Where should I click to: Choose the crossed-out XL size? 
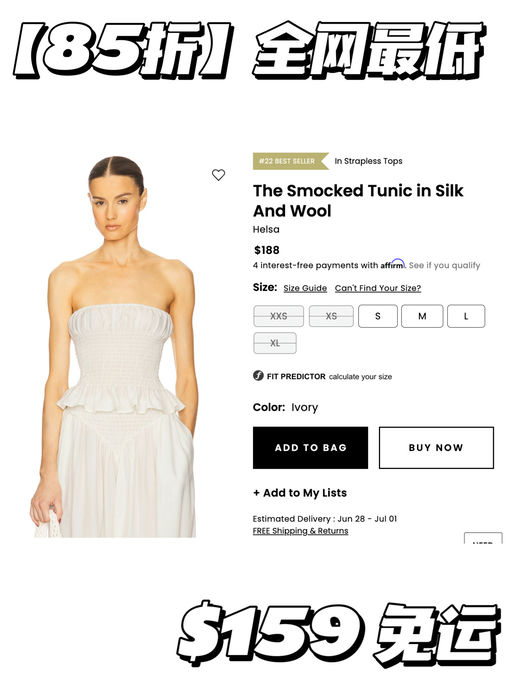coord(275,343)
